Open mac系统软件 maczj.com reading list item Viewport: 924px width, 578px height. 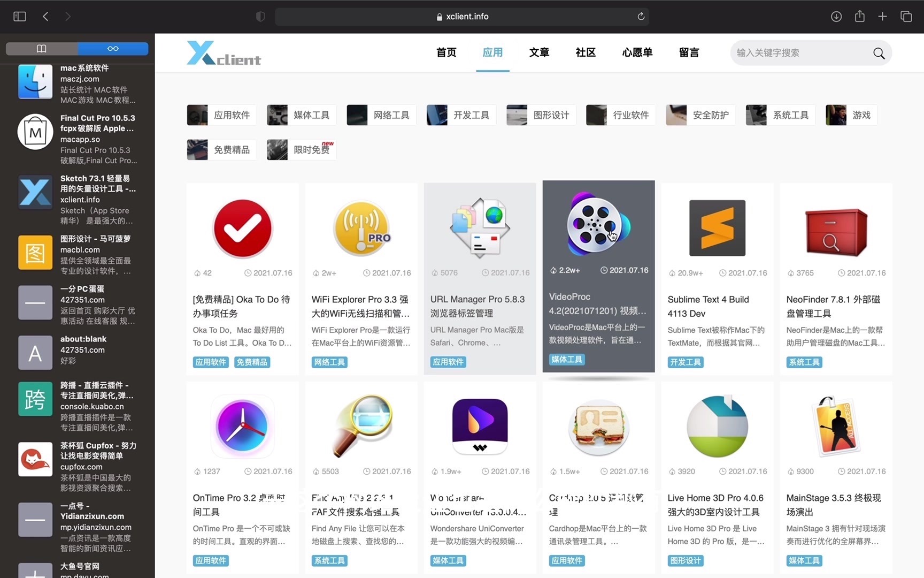77,83
